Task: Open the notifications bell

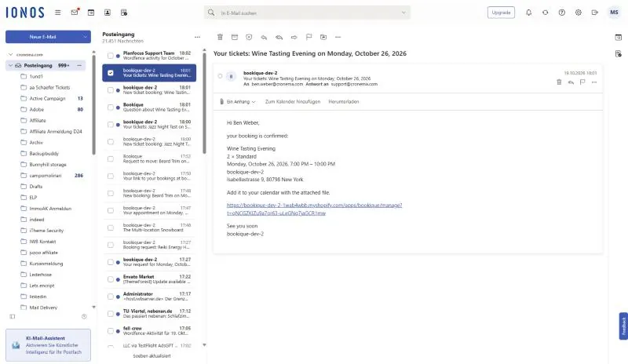Action: click(x=528, y=13)
